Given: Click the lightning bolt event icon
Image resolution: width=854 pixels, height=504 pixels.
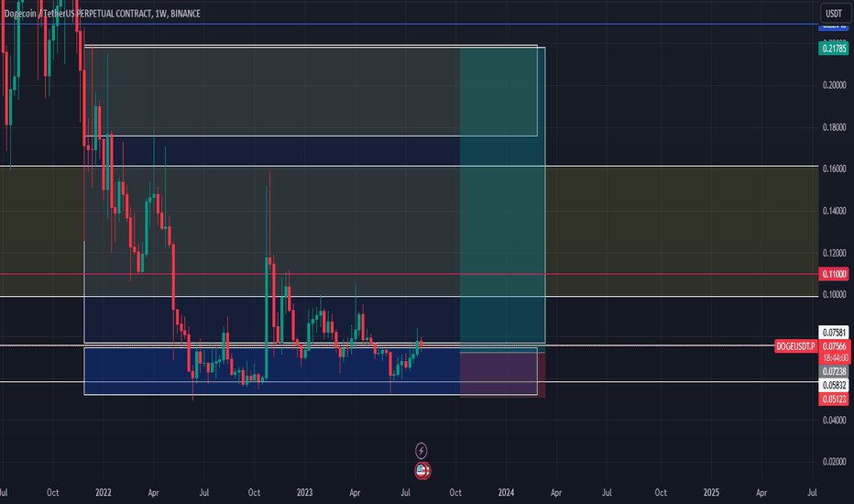Looking at the screenshot, I should [x=421, y=451].
